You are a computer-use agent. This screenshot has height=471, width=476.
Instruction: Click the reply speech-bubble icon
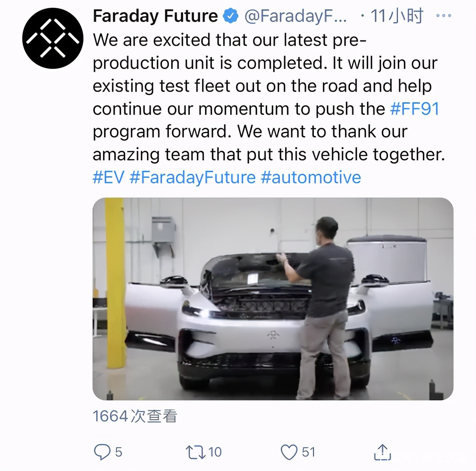(x=103, y=451)
